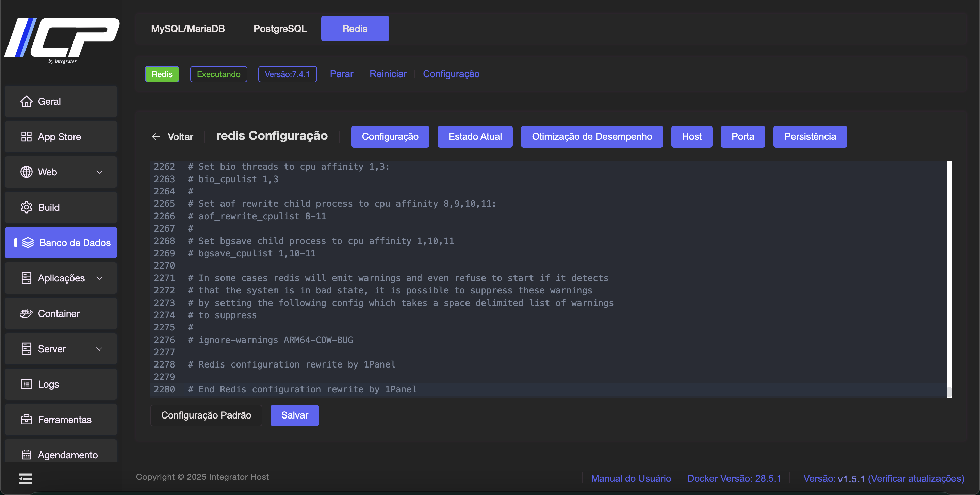Click the Voltar back arrow

point(156,137)
